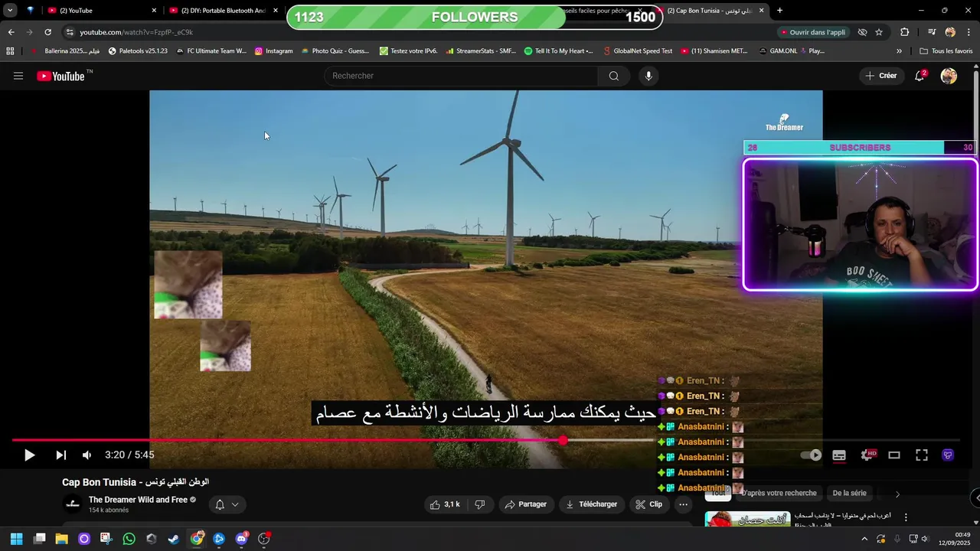Go back in the browser
Screen dimensions: 980x551
coord(11,32)
